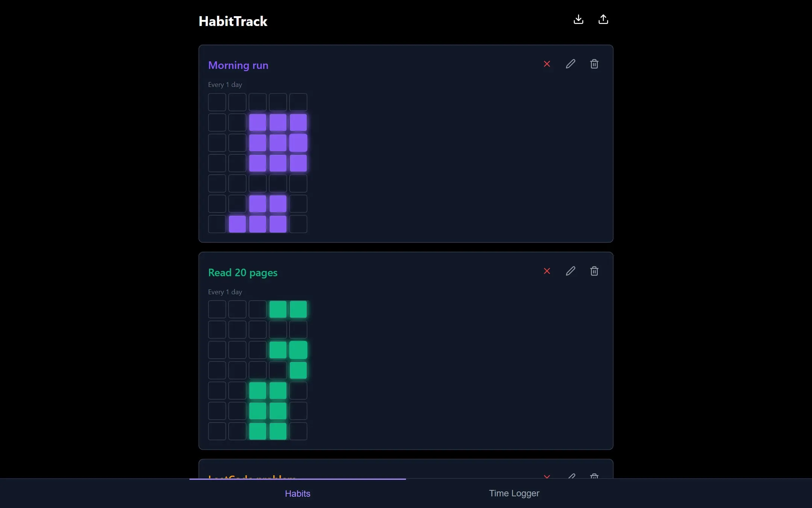812x508 pixels.
Task: Click 'Every 1 day' under Read 20 pages
Action: (225, 292)
